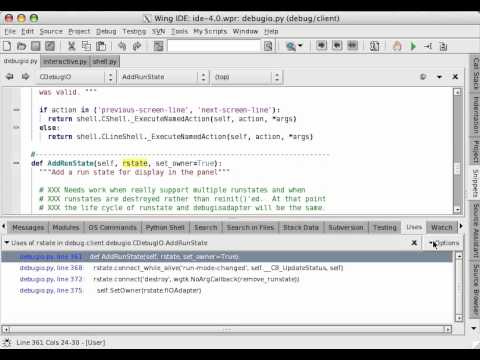Image resolution: width=480 pixels, height=360 pixels.
Task: Click the flame debug icon
Action: tap(397, 46)
